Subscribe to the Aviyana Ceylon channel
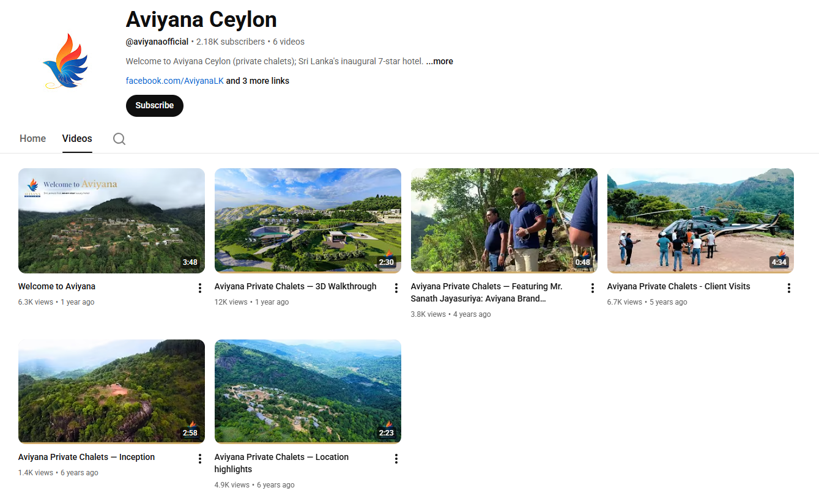This screenshot has height=504, width=819. tap(155, 105)
